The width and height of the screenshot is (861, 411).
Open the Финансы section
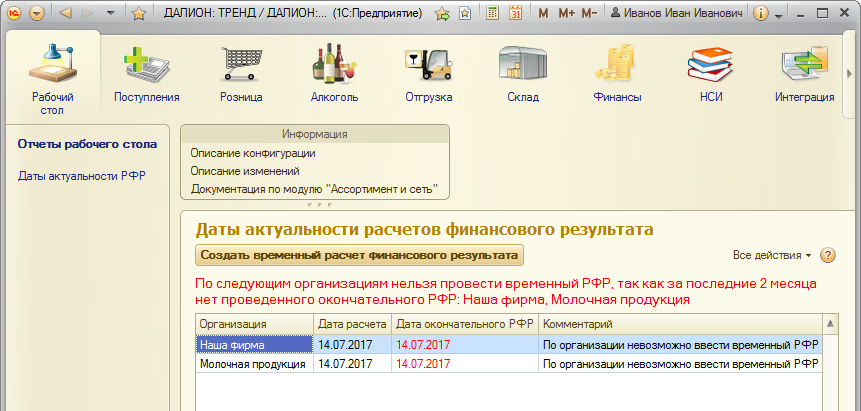(x=617, y=74)
